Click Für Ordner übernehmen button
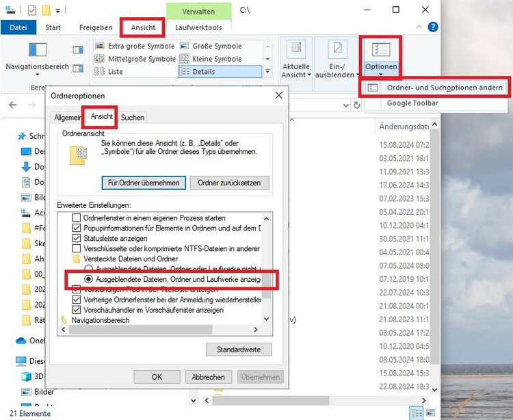 click(x=144, y=183)
